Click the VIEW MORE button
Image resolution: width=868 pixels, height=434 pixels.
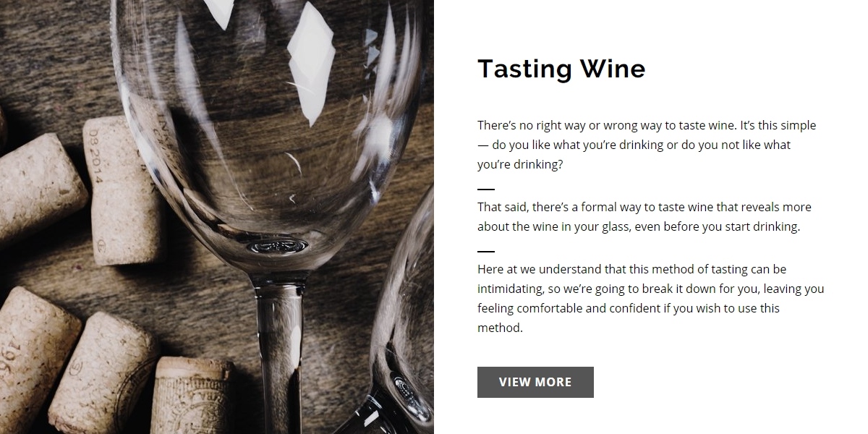coord(535,382)
